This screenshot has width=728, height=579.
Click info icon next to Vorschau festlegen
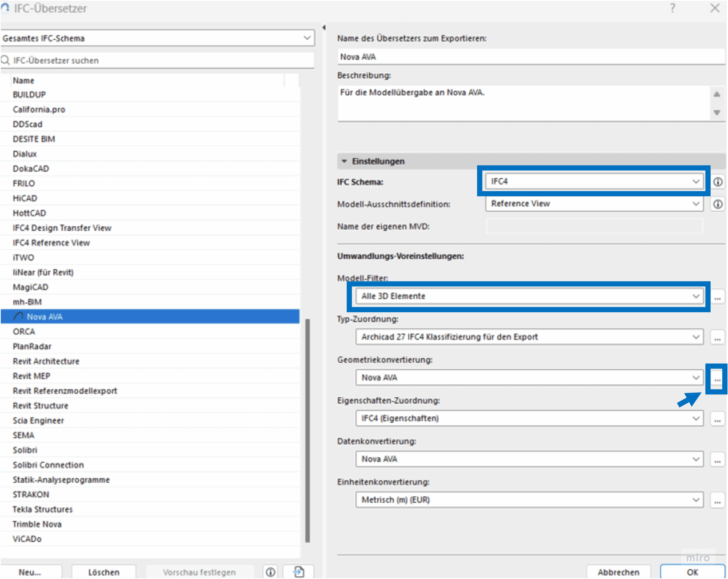coord(270,572)
